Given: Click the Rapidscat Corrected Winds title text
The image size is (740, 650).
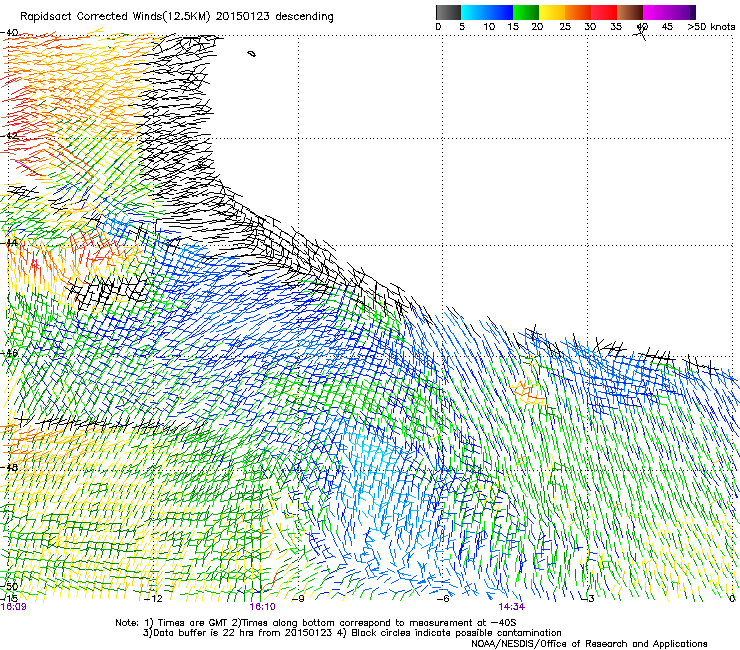Looking at the screenshot, I should tap(177, 17).
